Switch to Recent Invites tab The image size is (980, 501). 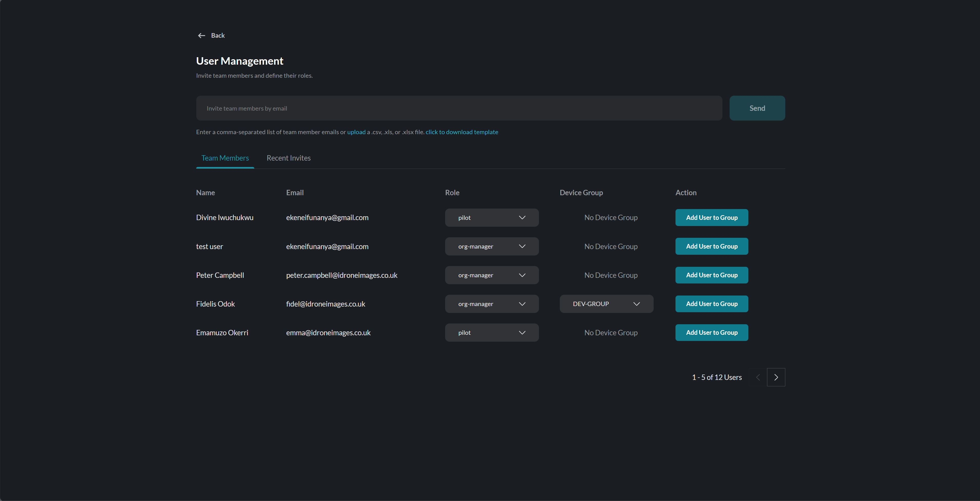[x=288, y=158]
